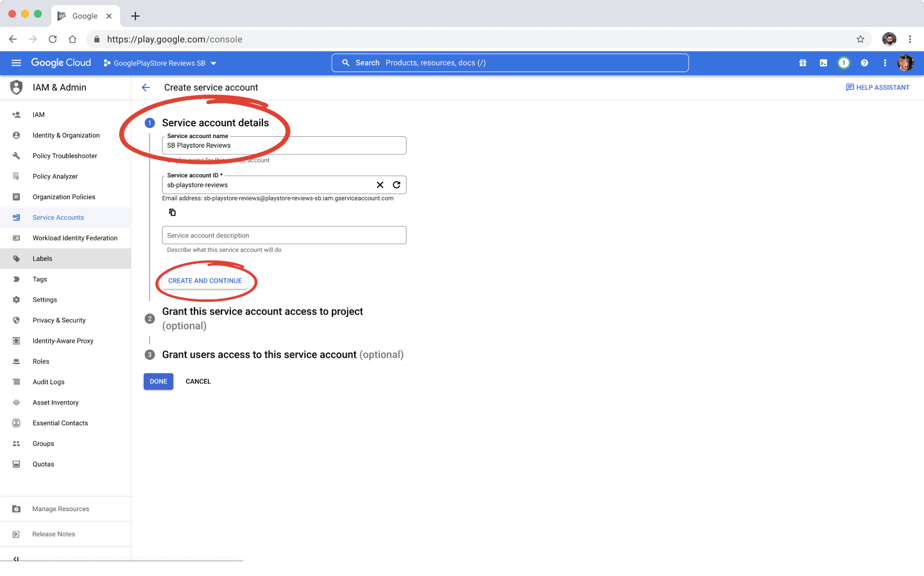Open Policy Troubleshooter page

65,156
